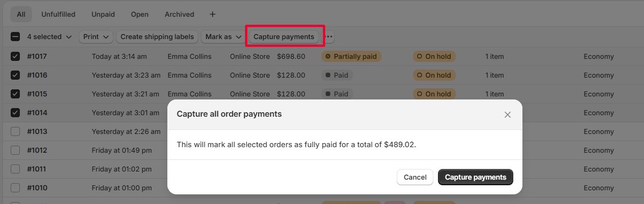Open order #1017 link
Image resolution: width=644 pixels, height=204 pixels.
click(37, 56)
